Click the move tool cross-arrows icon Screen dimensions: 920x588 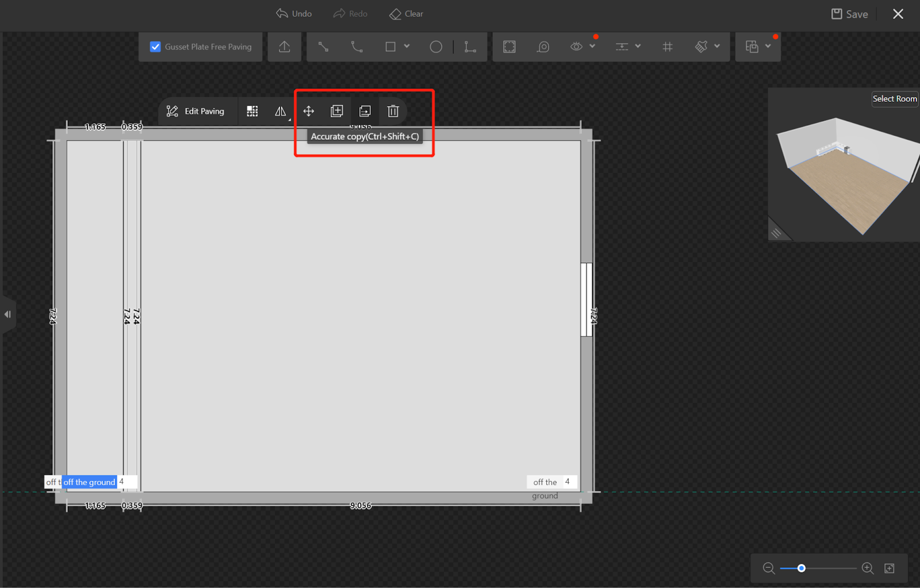point(309,112)
